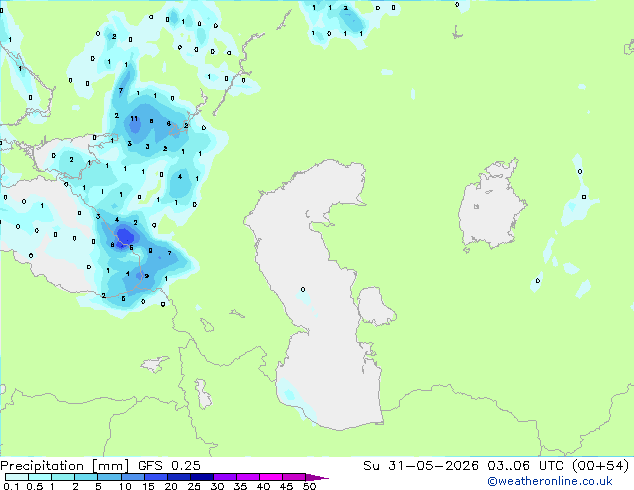The width and height of the screenshot is (634, 490).
Task: Click the legend scale label '40'
Action: (x=263, y=486)
